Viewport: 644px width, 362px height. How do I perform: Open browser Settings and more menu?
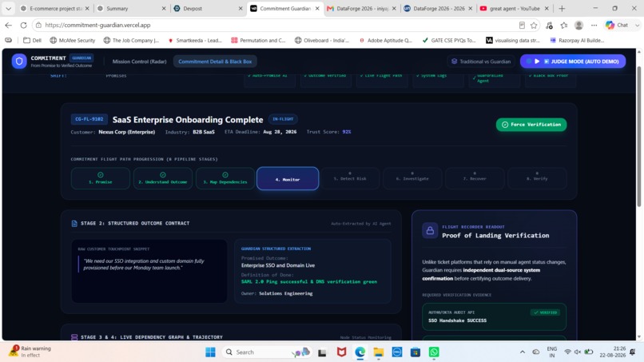click(594, 25)
